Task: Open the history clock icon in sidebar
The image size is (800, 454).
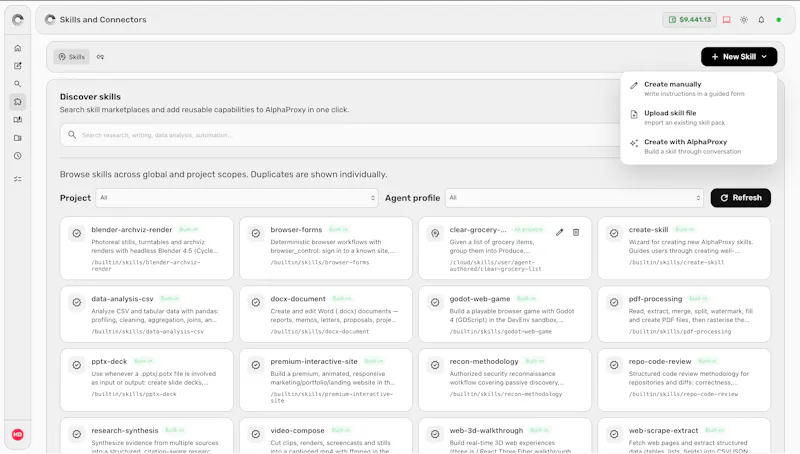Action: pos(18,156)
